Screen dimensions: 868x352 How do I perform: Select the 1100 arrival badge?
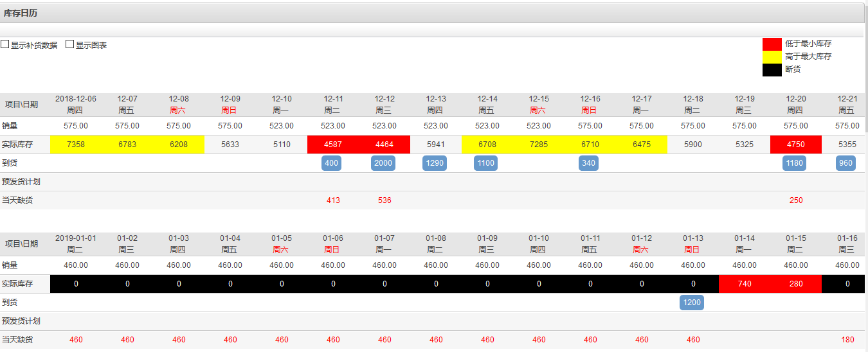pos(486,163)
